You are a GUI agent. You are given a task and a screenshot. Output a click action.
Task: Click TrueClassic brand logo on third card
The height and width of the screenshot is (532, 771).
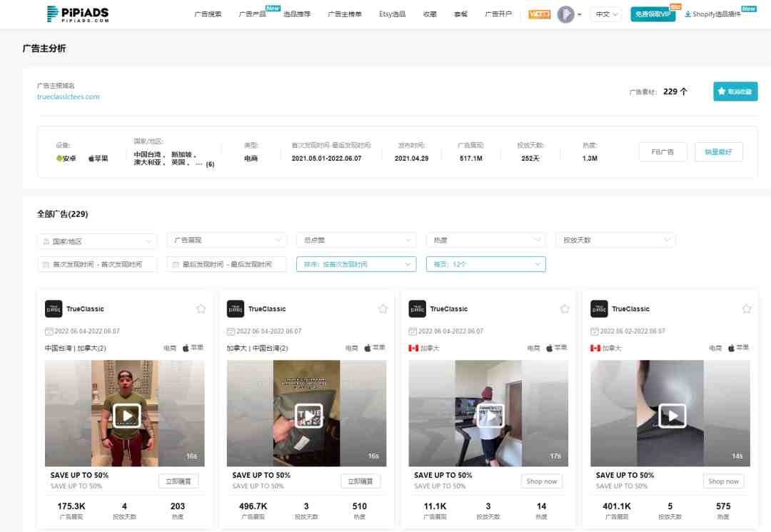pos(417,308)
